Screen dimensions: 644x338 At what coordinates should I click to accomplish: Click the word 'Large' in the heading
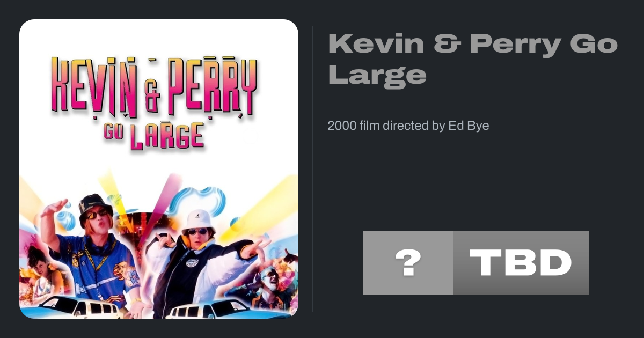click(x=377, y=75)
